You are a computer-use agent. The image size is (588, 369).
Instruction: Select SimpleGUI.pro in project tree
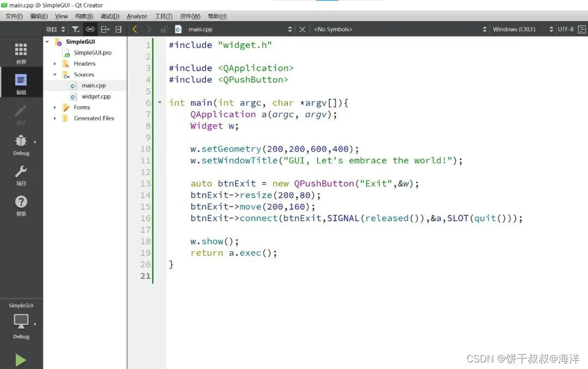pos(92,53)
